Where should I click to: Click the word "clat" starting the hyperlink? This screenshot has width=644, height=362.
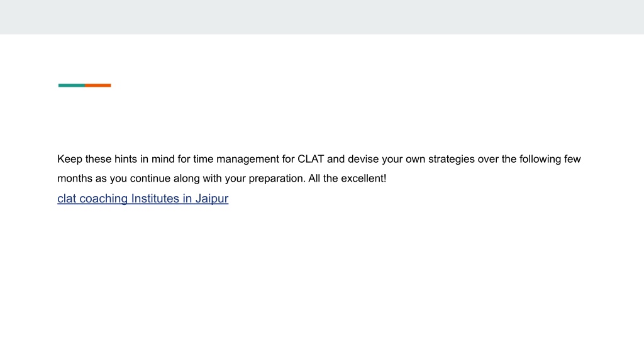tap(67, 199)
